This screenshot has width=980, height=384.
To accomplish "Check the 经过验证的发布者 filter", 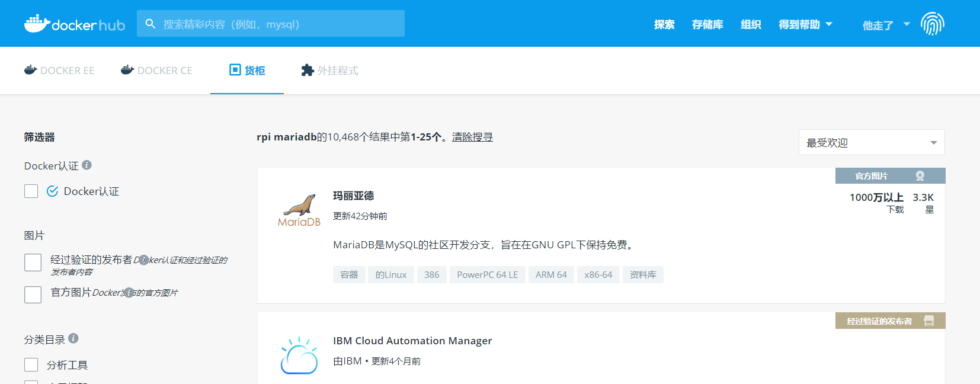I will click(33, 262).
